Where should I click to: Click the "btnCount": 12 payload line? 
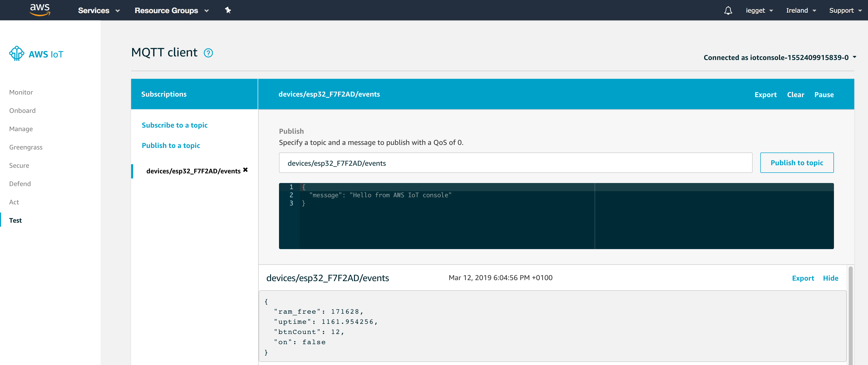[309, 332]
